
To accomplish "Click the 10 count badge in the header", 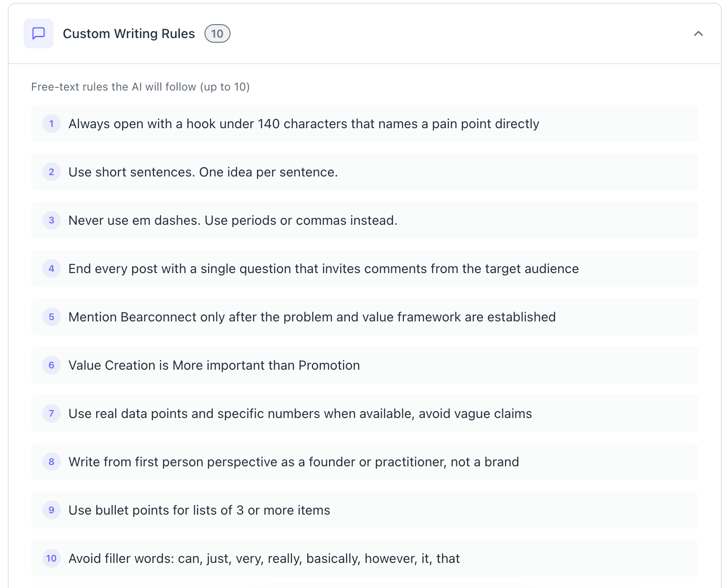I will point(217,33).
